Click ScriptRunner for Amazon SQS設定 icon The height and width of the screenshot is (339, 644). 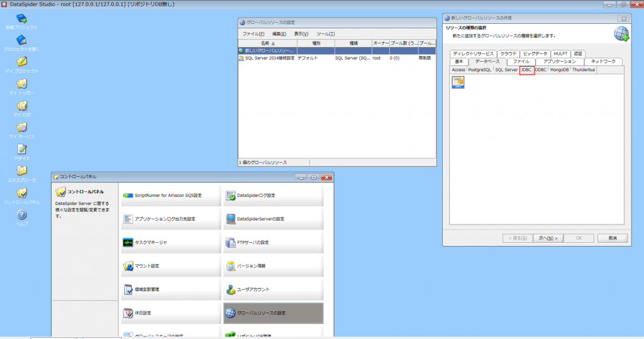click(128, 196)
